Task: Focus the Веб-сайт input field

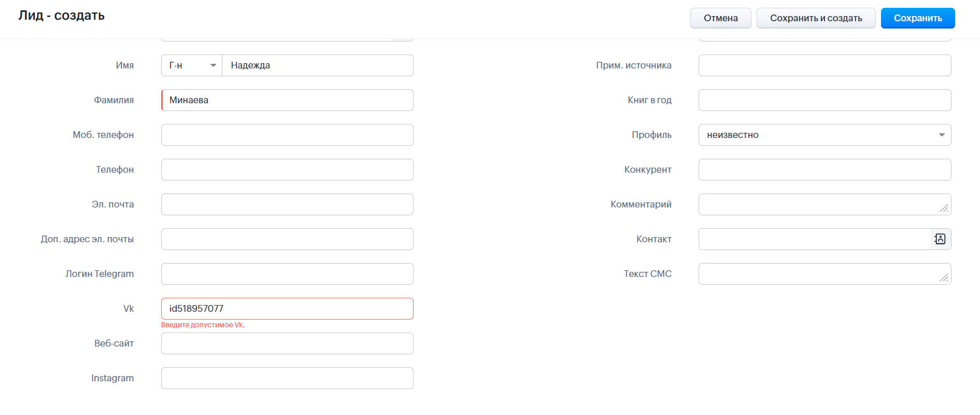Action: pyautogui.click(x=287, y=343)
